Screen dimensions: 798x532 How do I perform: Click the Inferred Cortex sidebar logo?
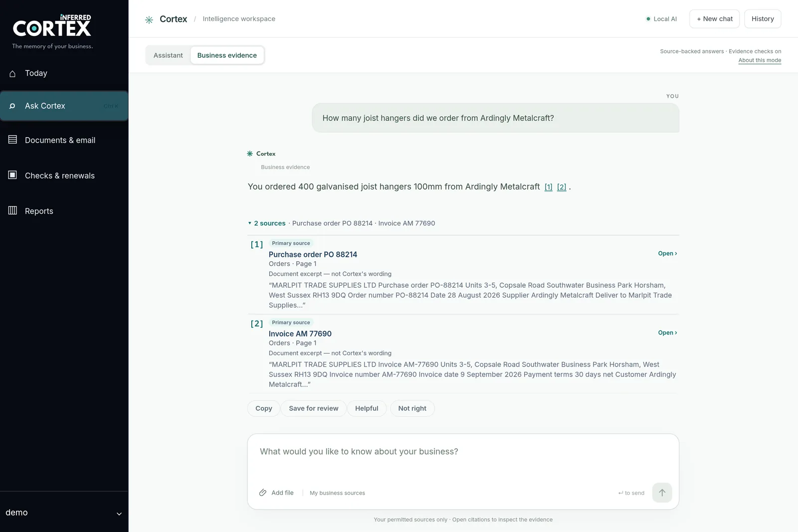pos(52,26)
